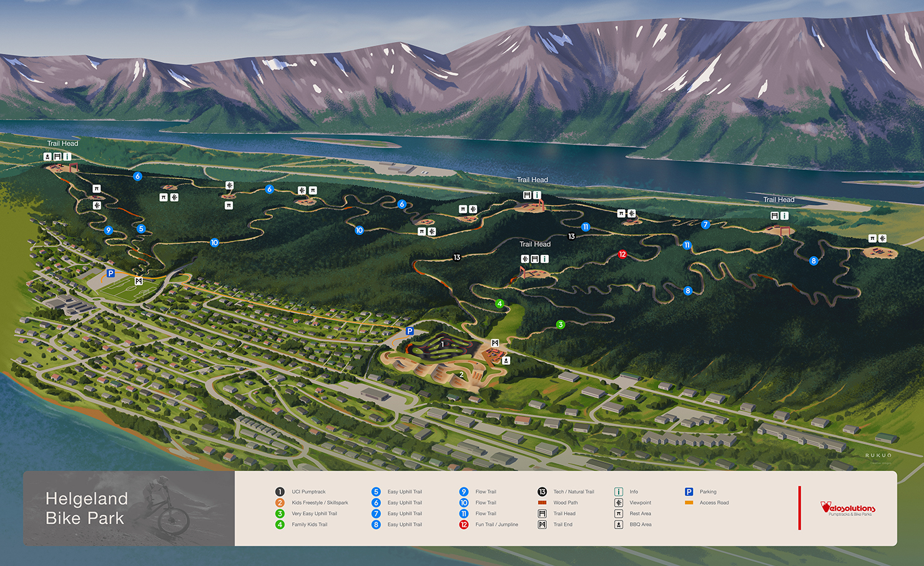The height and width of the screenshot is (566, 924).
Task: Select the green number 3 marker on the map
Action: pyautogui.click(x=561, y=324)
